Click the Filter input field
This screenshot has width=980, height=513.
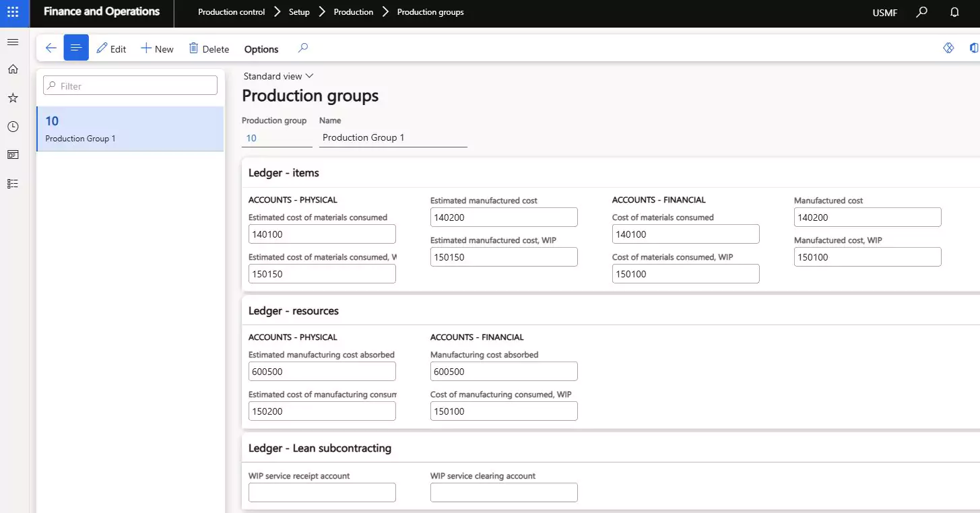coord(130,85)
